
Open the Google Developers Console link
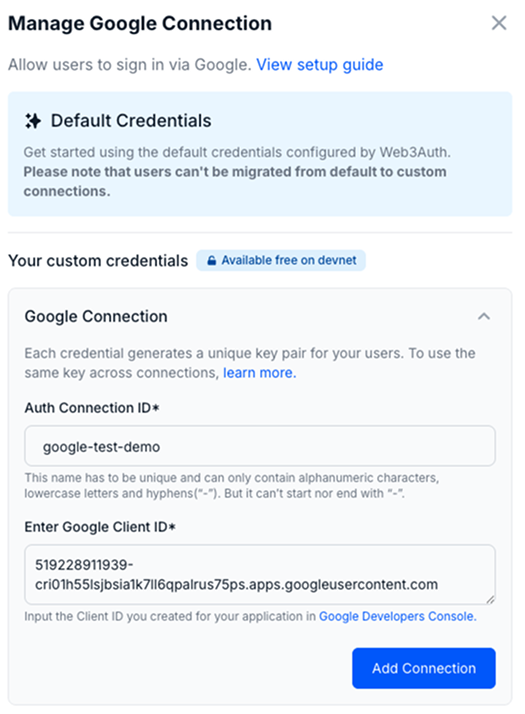[398, 617]
